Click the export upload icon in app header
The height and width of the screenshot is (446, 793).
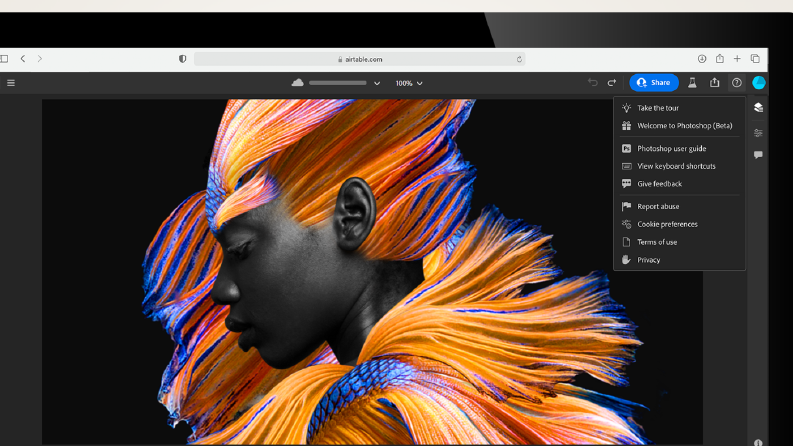715,82
